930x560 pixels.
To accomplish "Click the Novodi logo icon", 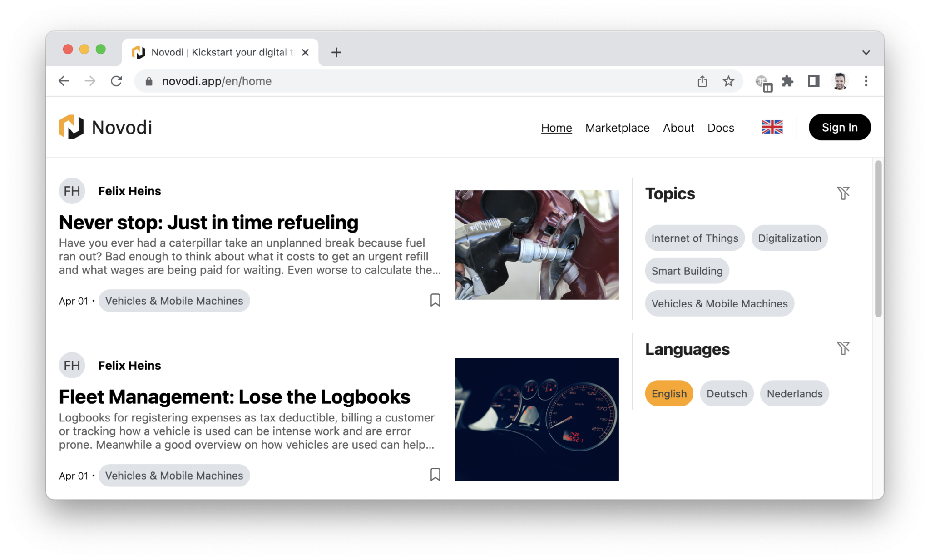I will click(71, 127).
